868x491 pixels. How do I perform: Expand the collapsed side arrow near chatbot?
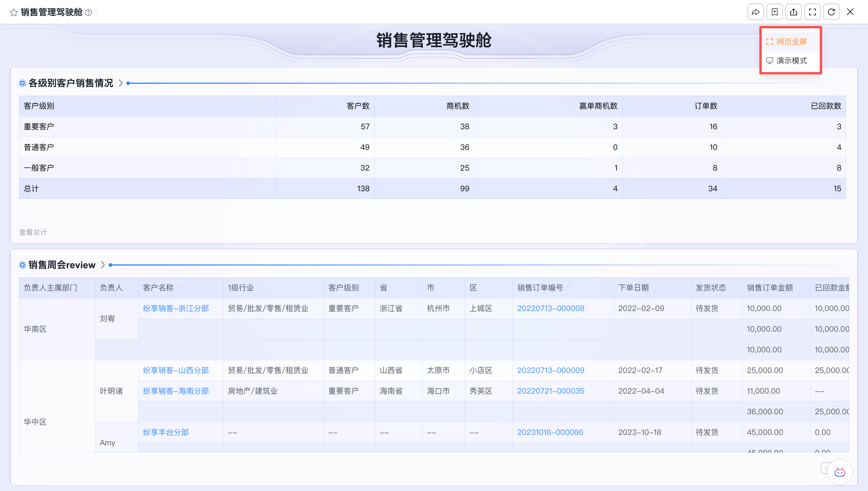[825, 468]
